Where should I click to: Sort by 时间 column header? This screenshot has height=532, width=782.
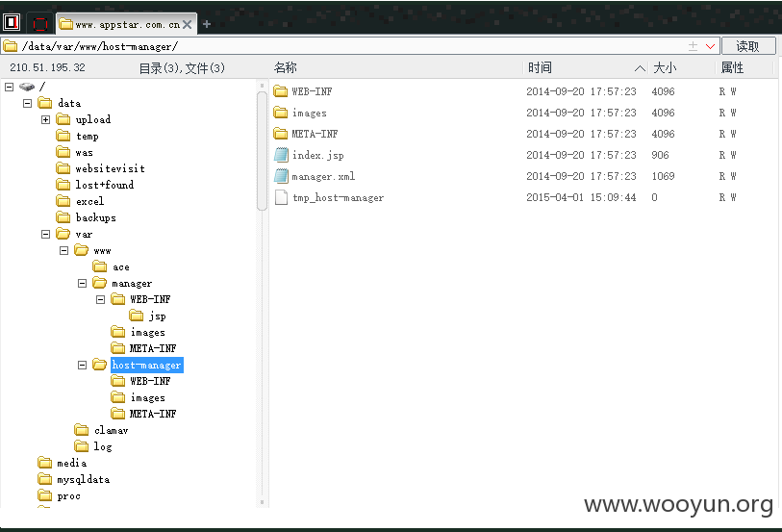[541, 67]
